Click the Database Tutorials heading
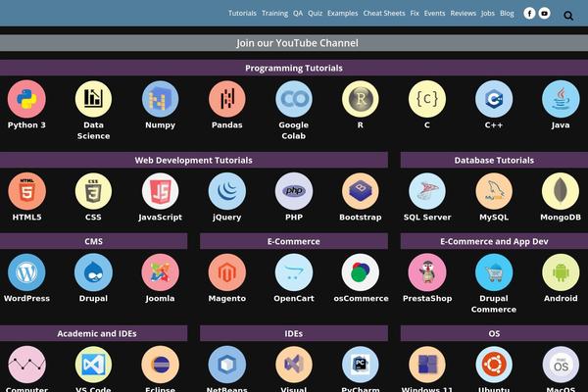This screenshot has width=588, height=392. [x=494, y=160]
